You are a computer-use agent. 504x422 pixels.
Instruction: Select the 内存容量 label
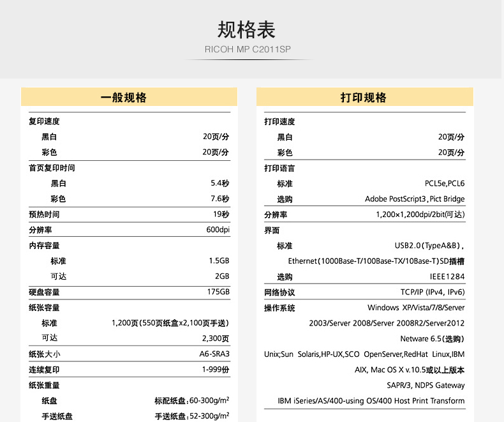(44, 245)
